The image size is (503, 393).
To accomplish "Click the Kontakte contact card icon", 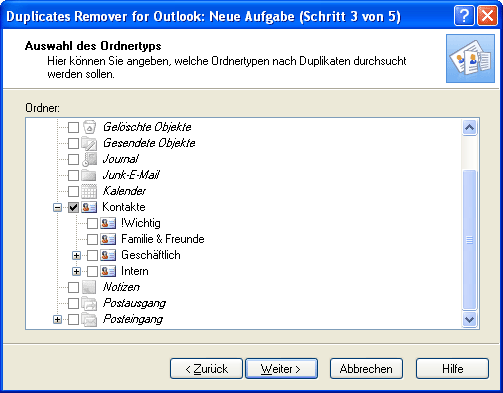I will [x=89, y=207].
